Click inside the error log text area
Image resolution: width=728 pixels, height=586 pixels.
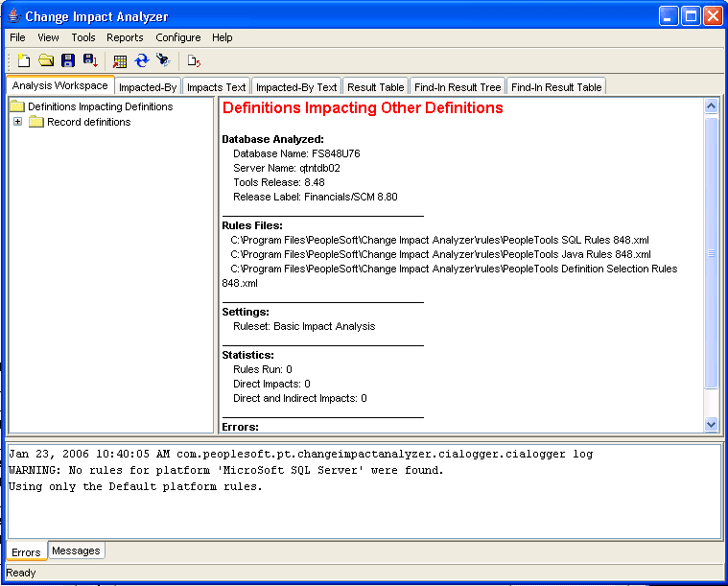[364, 491]
